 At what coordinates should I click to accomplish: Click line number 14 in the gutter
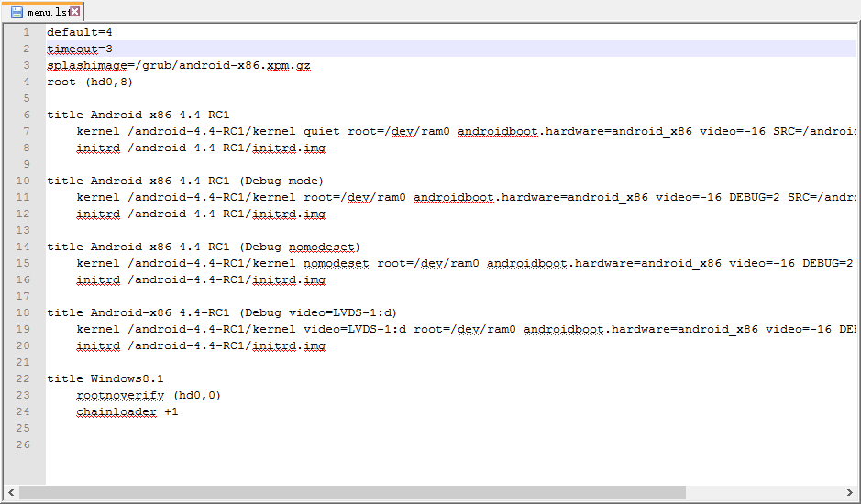(23, 247)
